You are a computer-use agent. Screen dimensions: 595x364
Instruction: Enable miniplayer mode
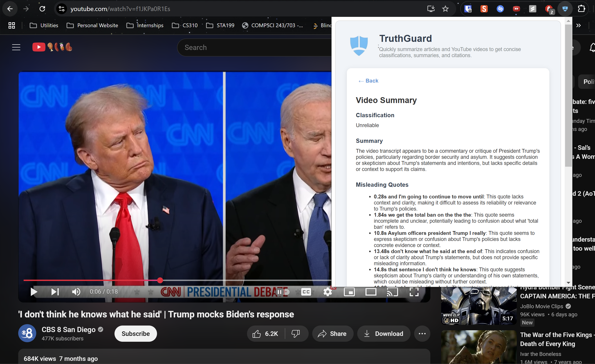[x=349, y=292]
